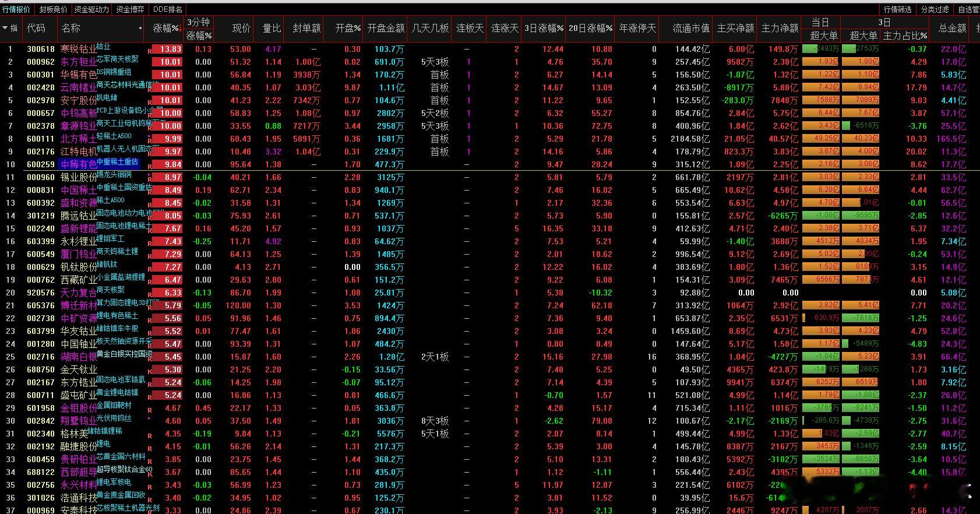Click stock code 002378
The height and width of the screenshot is (514, 980).
[x=41, y=126]
